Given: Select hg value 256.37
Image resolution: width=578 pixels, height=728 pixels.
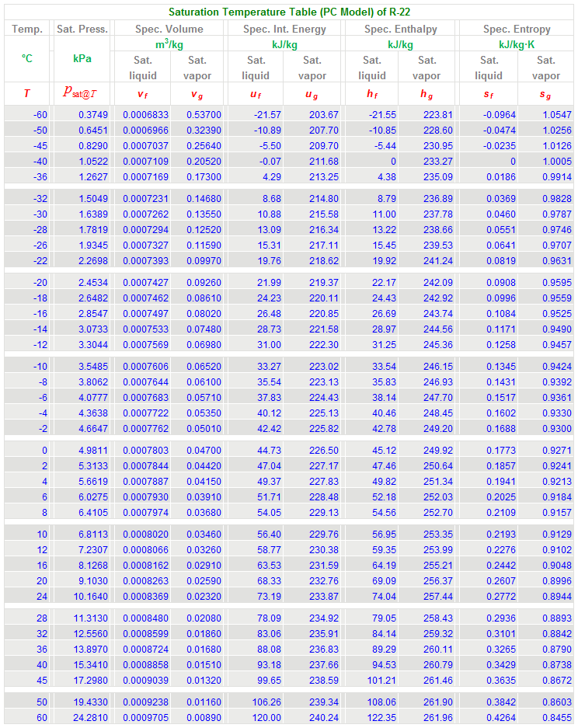Looking at the screenshot, I should click(x=438, y=581).
